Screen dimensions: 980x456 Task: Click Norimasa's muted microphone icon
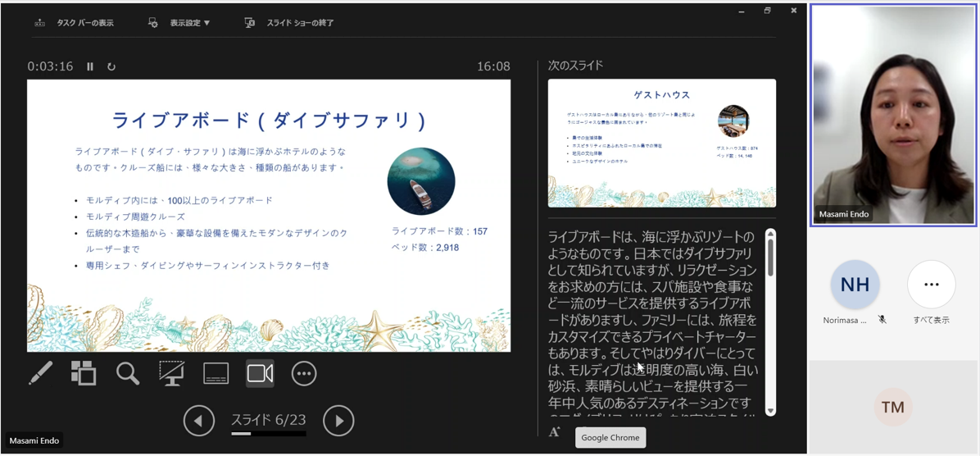882,320
